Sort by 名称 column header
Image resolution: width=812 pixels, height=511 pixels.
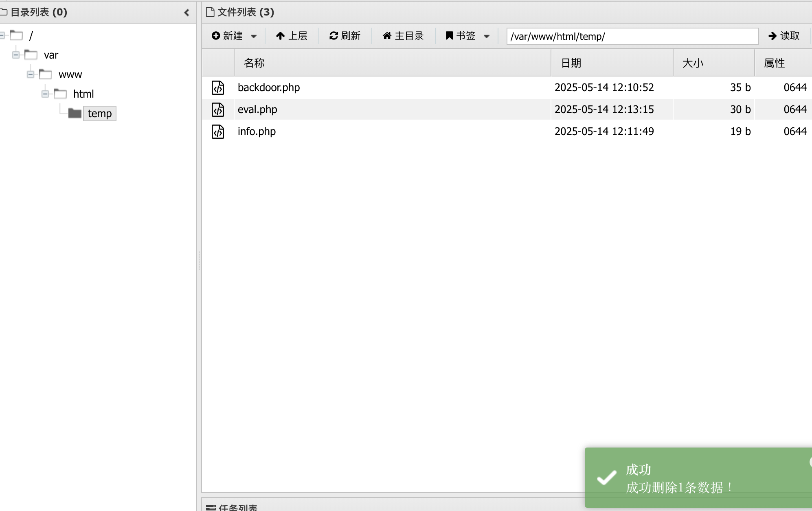pyautogui.click(x=393, y=63)
